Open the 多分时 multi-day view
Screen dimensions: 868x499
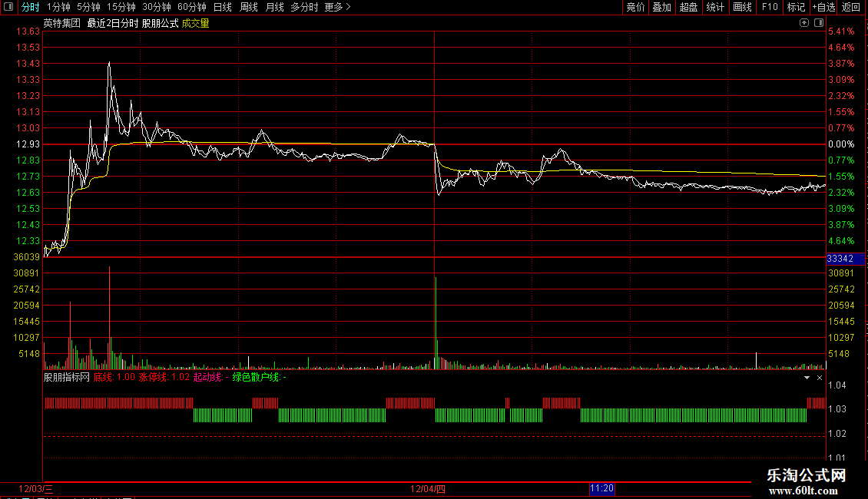click(304, 7)
